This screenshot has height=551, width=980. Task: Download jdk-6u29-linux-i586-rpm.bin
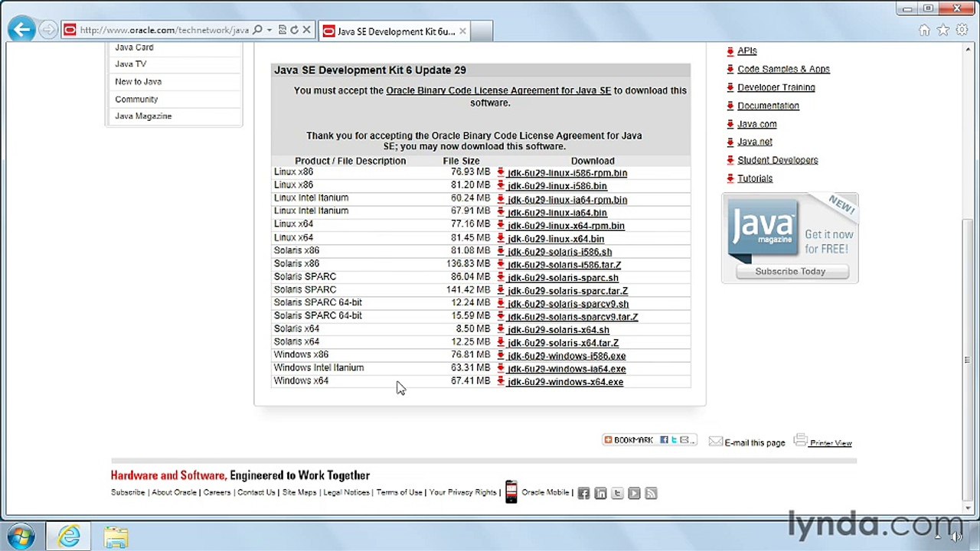(x=567, y=173)
